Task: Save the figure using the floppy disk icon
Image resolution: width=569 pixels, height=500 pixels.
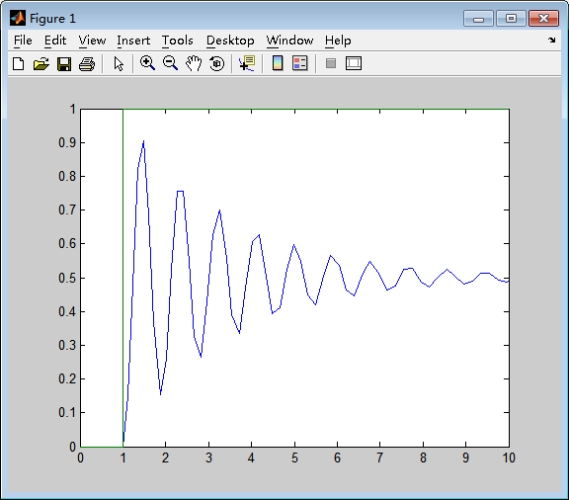Action: click(64, 63)
